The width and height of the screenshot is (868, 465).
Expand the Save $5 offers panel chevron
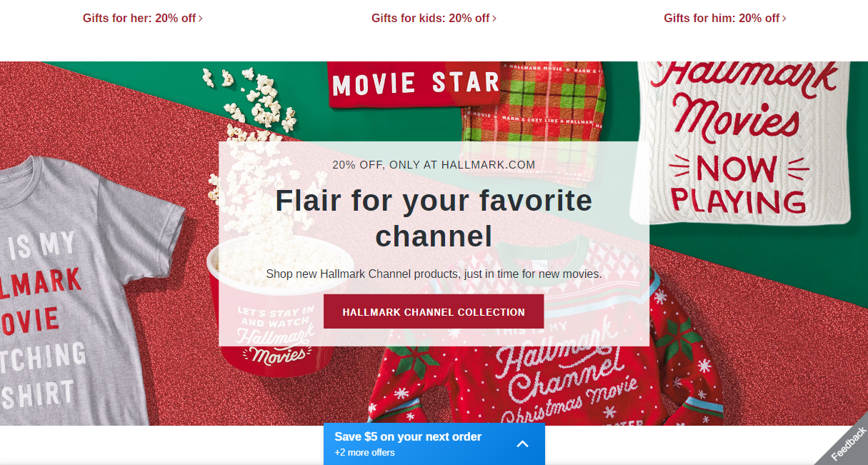coord(522,444)
